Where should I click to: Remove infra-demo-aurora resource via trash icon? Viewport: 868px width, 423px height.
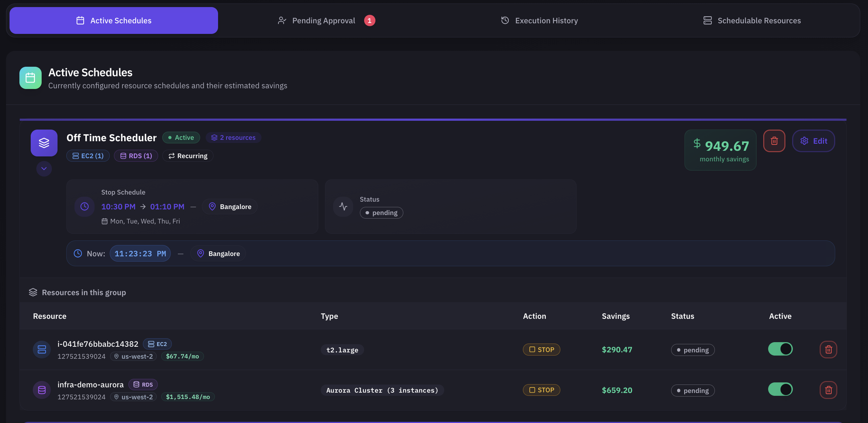click(828, 390)
